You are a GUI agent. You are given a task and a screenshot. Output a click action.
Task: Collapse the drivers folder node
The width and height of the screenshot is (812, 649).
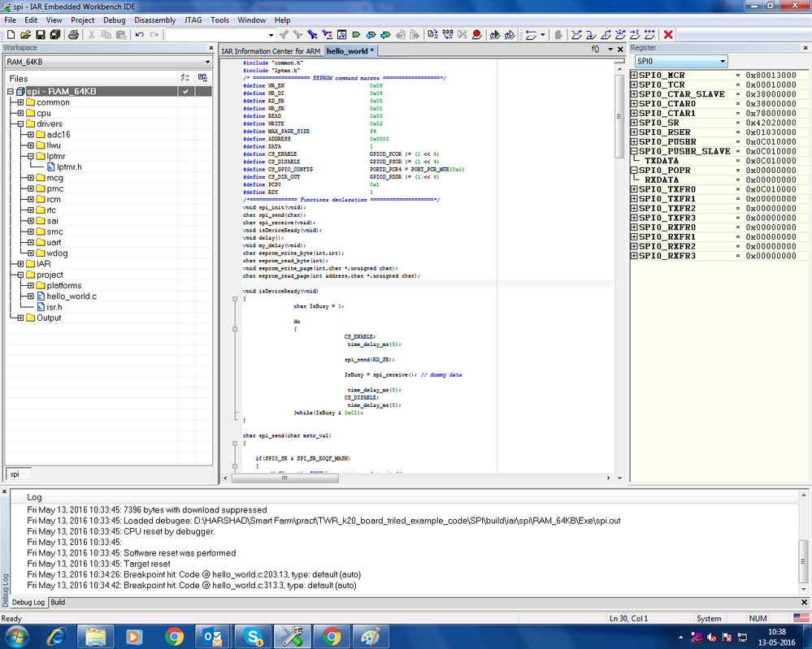[x=20, y=124]
